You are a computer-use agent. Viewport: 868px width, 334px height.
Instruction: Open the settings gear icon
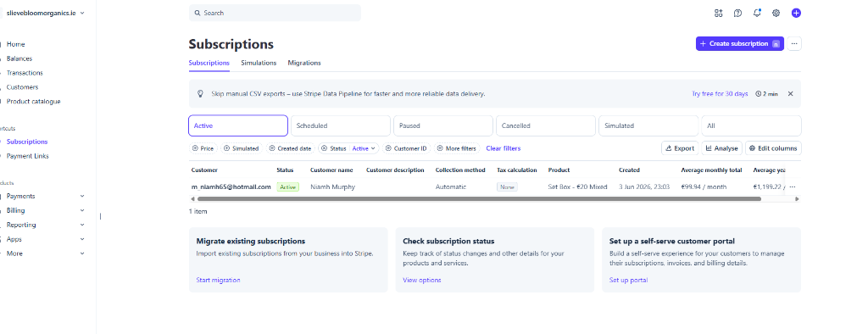point(776,14)
